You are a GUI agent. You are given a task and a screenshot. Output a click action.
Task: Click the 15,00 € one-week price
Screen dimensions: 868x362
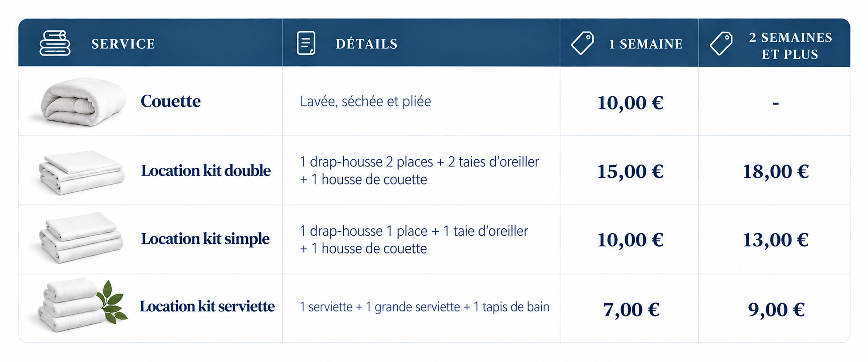click(630, 171)
